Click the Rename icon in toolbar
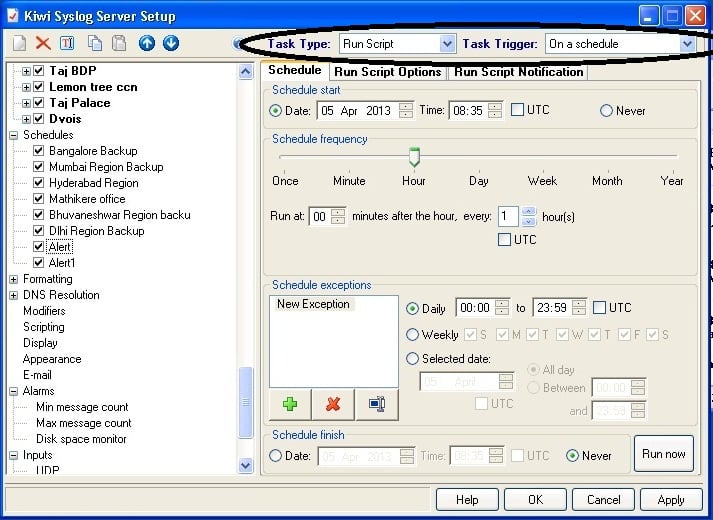Image resolution: width=713 pixels, height=520 pixels. coord(67,43)
